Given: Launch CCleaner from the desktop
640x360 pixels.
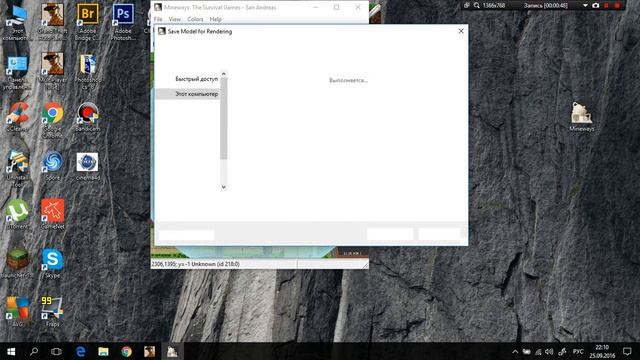Looking at the screenshot, I should [17, 116].
